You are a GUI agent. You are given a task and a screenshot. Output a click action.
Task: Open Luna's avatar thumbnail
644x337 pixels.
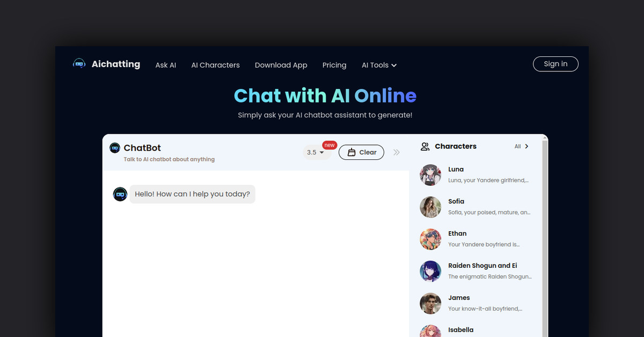coord(430,175)
